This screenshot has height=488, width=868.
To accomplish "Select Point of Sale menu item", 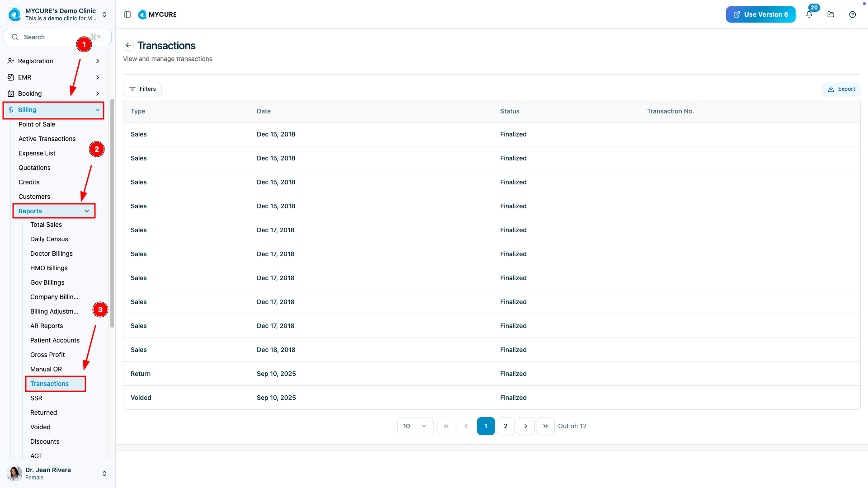I will [37, 124].
